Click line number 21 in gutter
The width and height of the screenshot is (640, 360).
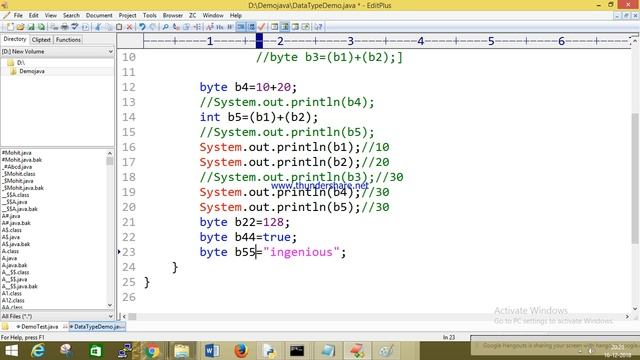129,222
